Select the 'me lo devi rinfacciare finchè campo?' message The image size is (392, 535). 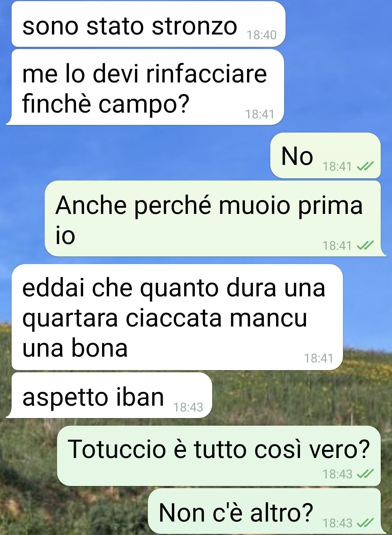pos(145,87)
